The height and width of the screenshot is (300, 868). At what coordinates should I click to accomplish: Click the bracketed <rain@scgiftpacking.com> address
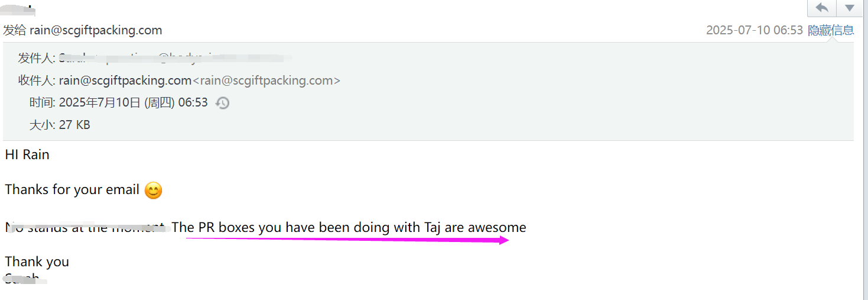[266, 80]
